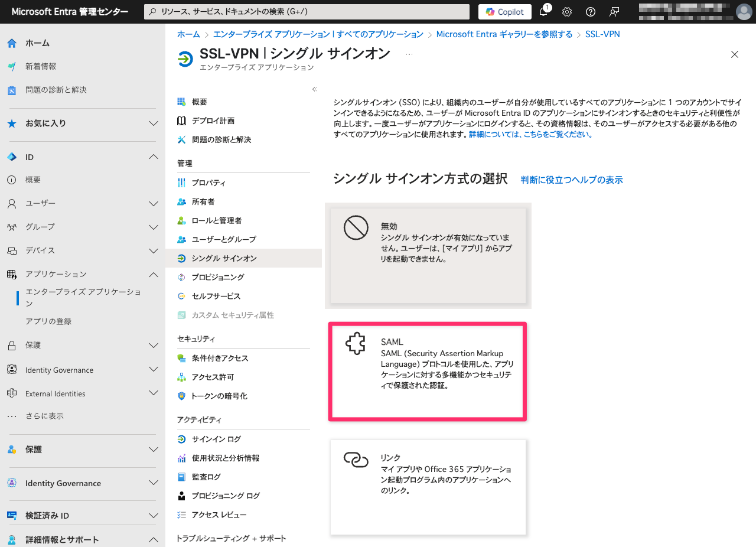This screenshot has width=756, height=547.
Task: Expand the グループ chevron in sidebar
Action: click(x=154, y=227)
